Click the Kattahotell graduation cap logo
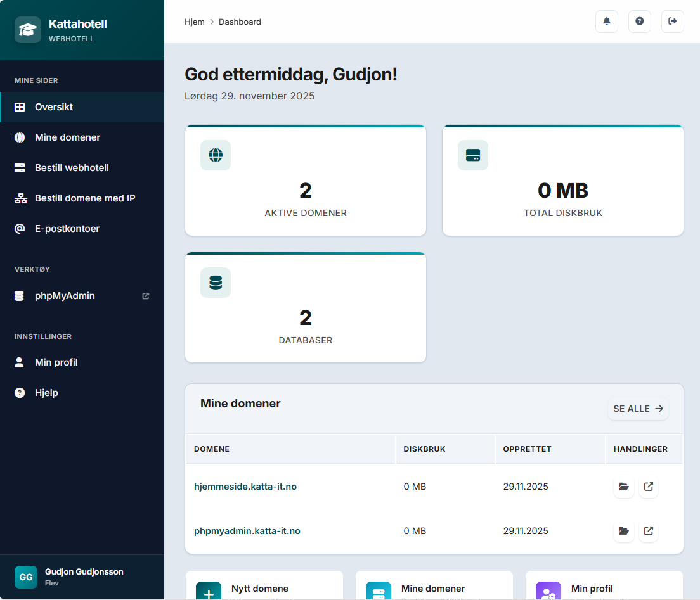 pyautogui.click(x=27, y=29)
